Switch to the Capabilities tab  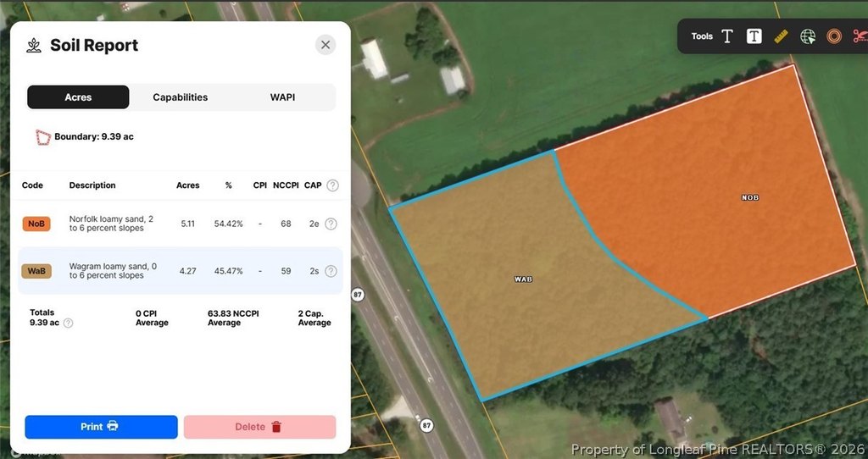(181, 97)
